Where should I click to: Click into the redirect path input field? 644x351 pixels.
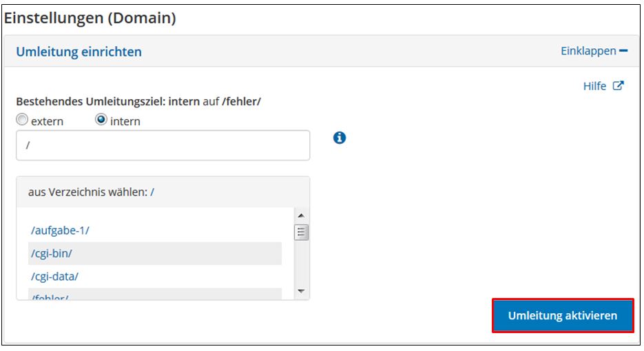163,145
